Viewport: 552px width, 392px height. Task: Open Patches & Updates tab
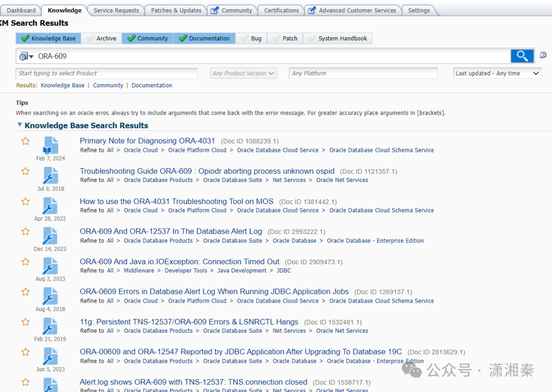tap(176, 10)
